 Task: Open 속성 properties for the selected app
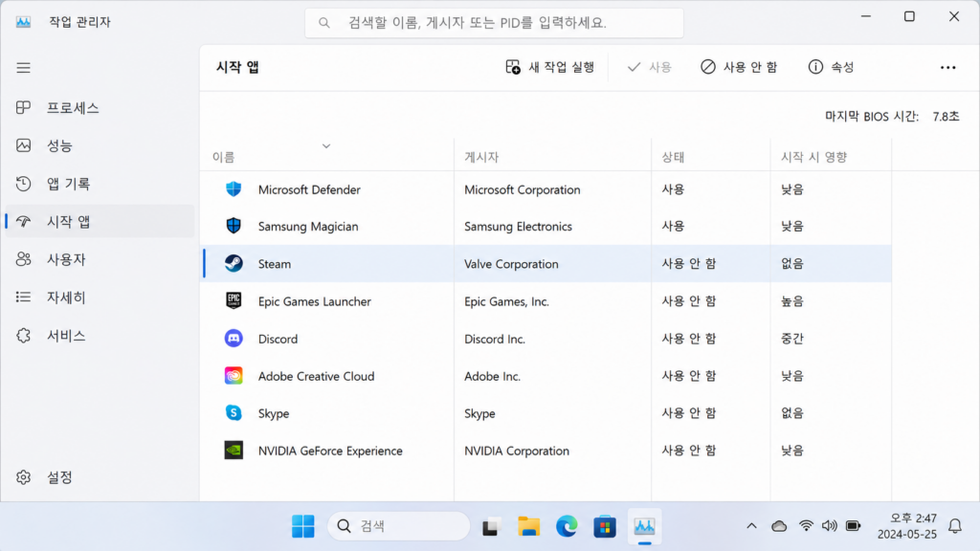click(832, 67)
